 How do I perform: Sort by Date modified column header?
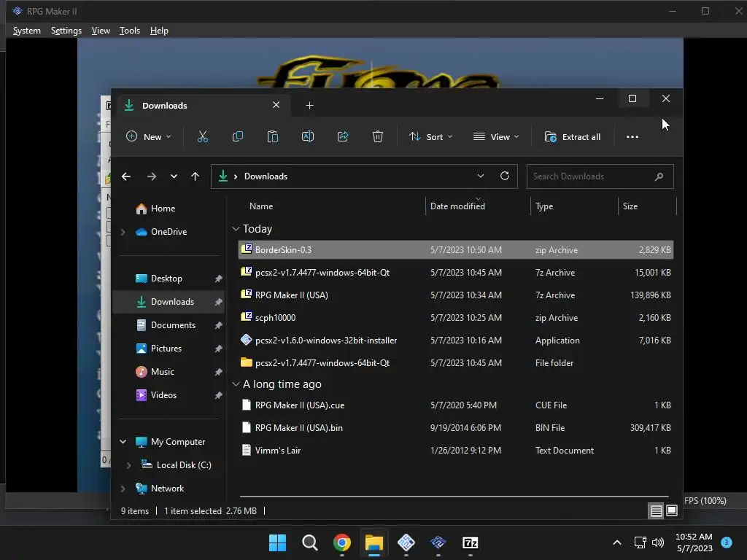[x=457, y=206]
